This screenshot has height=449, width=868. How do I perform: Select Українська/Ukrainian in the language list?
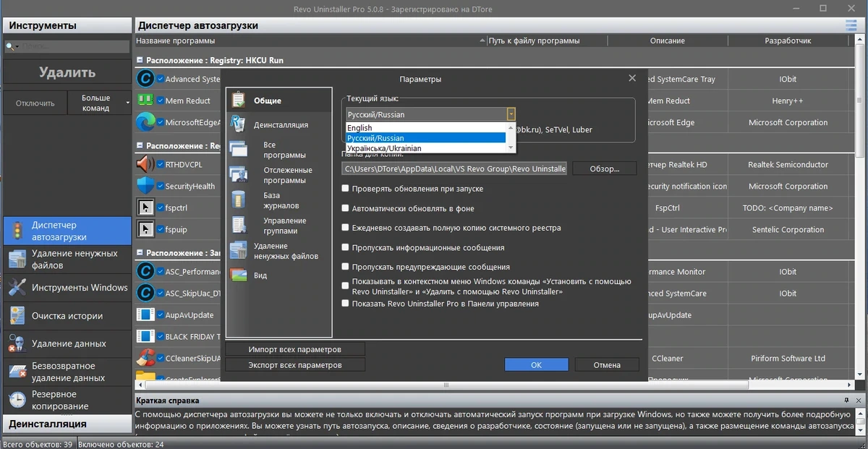[x=425, y=148]
